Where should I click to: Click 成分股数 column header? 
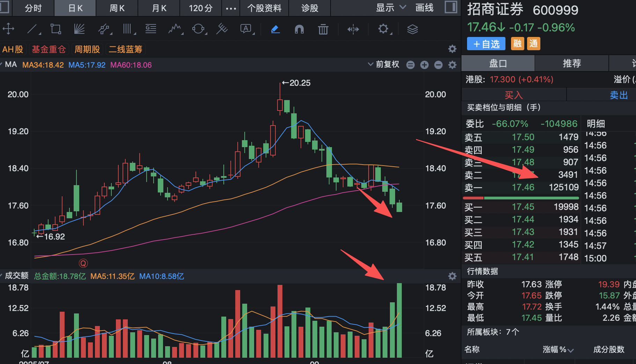pyautogui.click(x=609, y=350)
